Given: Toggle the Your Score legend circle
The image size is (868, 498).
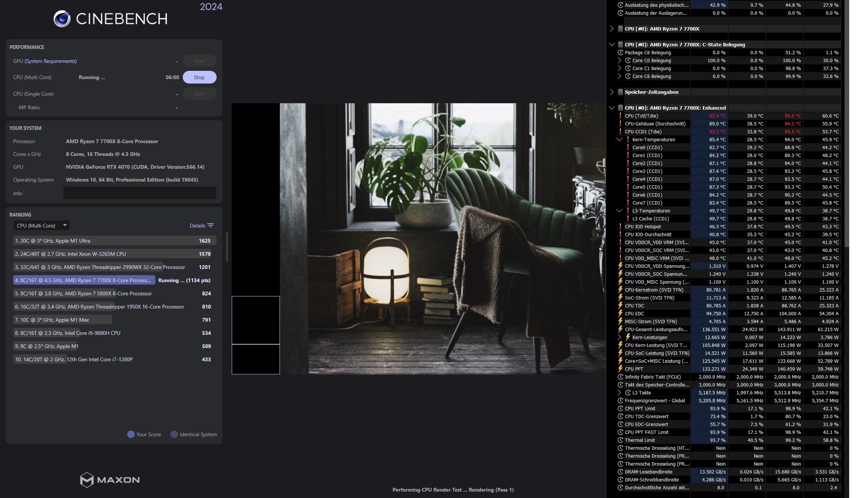Looking at the screenshot, I should 131,434.
